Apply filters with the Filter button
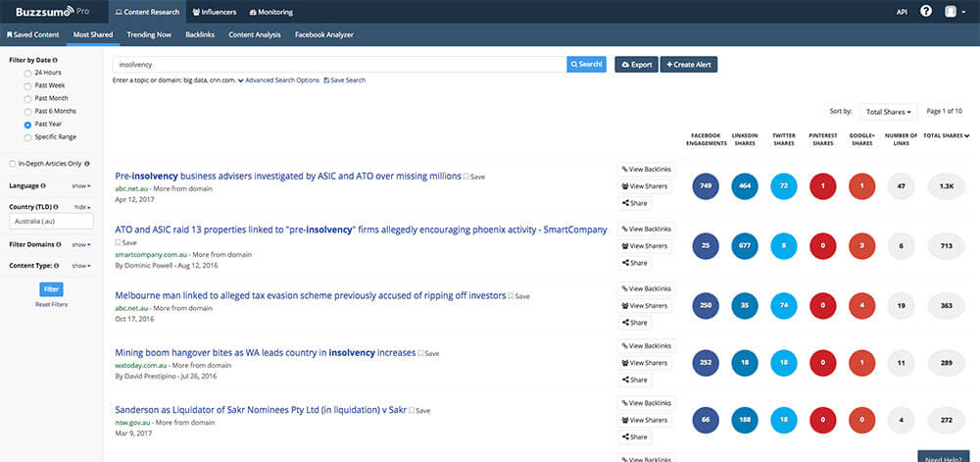The image size is (980, 462). pyautogui.click(x=51, y=289)
